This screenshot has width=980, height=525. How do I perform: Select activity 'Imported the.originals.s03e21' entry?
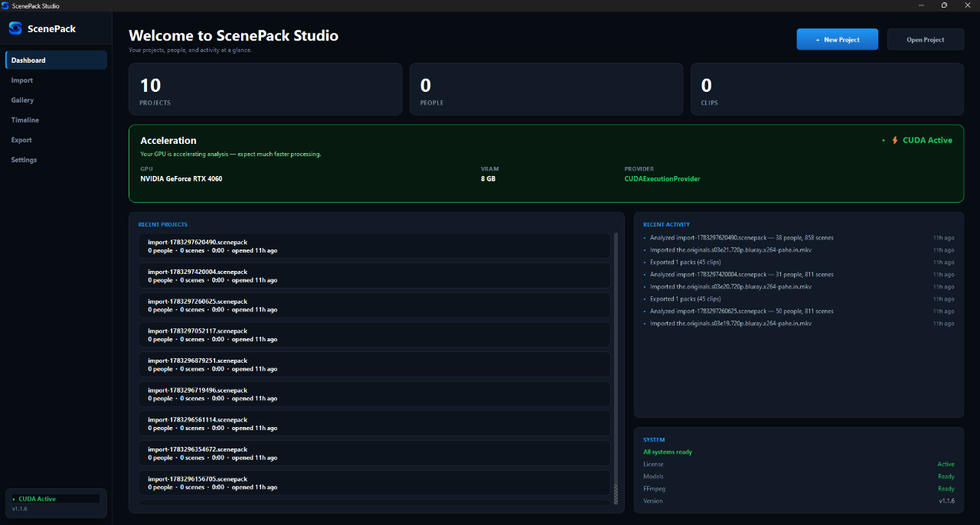(x=799, y=249)
